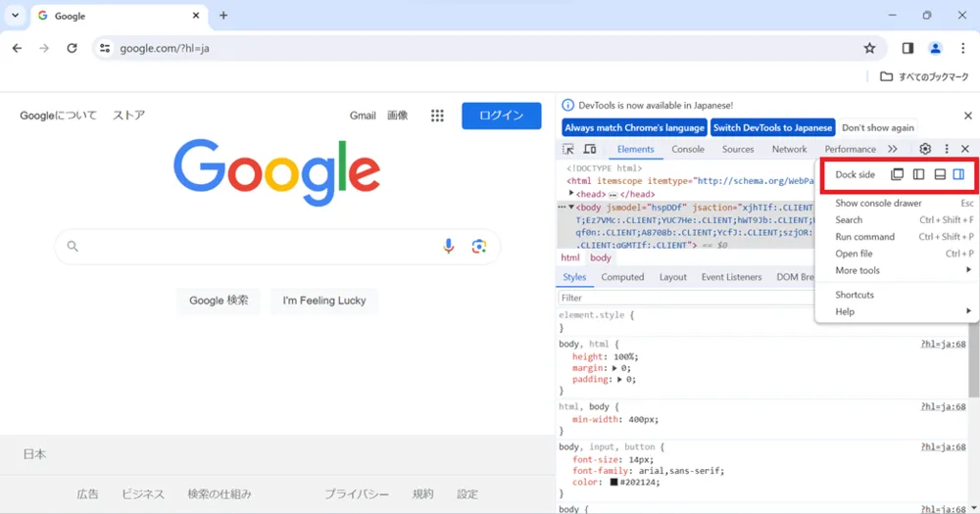Image resolution: width=980 pixels, height=514 pixels.
Task: Dismiss the DevTools language notification
Action: (967, 116)
